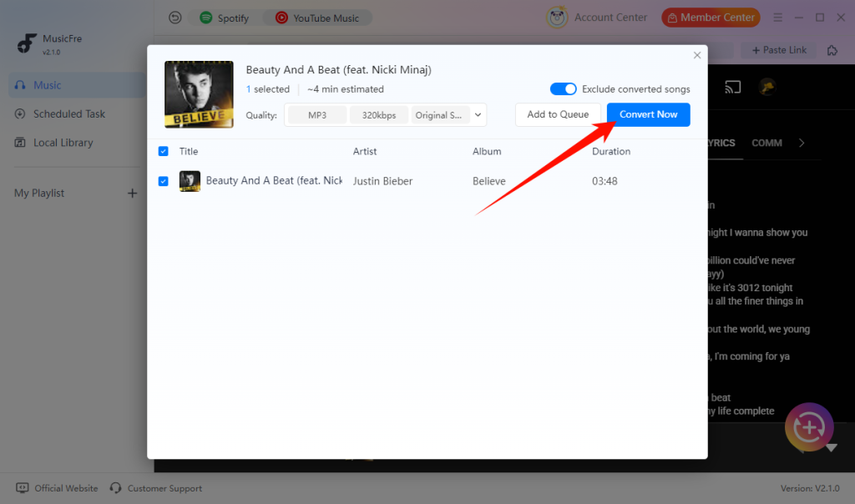Screen dimensions: 855x504
Task: Click the floating add-to-convert round button
Action: [809, 427]
